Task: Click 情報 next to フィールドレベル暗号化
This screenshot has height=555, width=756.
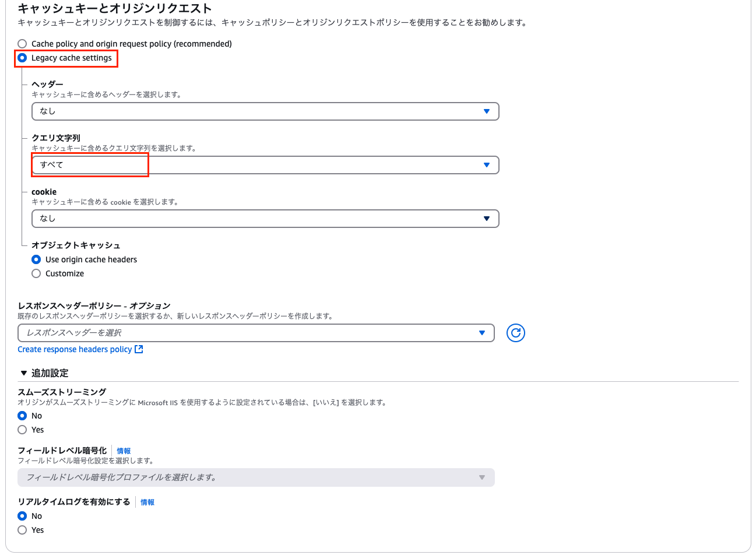Action: 124,451
